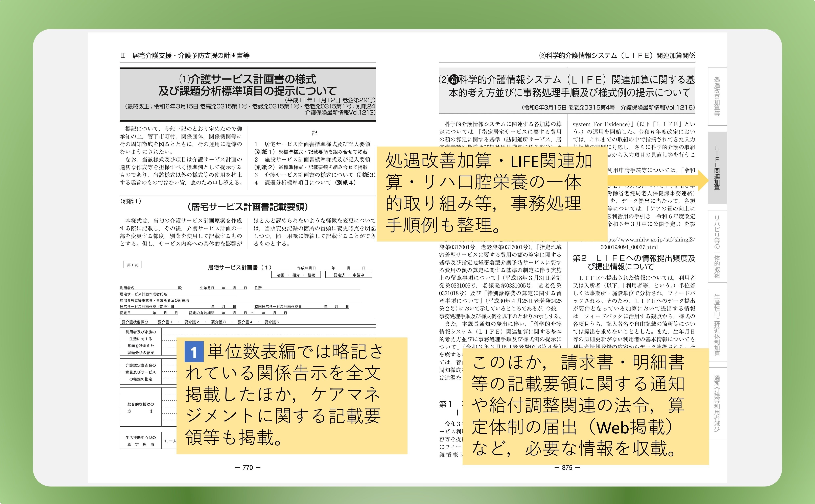The height and width of the screenshot is (504, 815).
Task: Open the URL ending 0000198094_00037.html
Action: point(629,247)
